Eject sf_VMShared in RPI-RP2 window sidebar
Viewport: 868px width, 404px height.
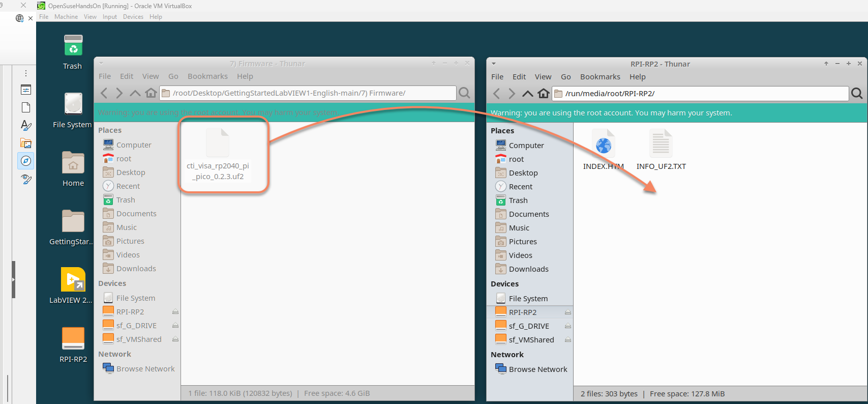(567, 340)
